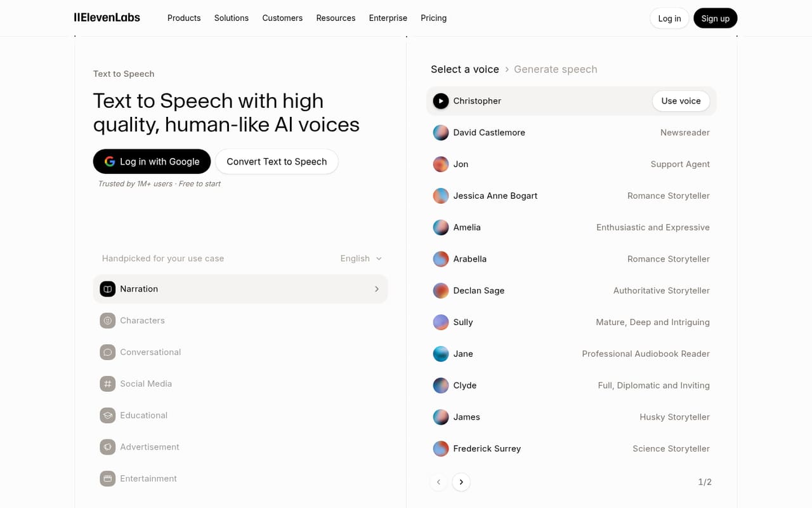Expand the Narration row chevron

coord(377,289)
